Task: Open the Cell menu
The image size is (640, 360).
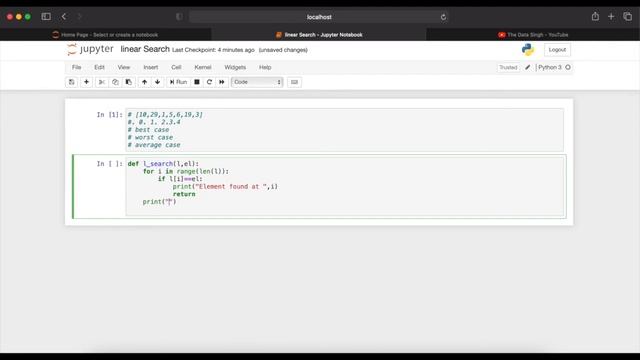Action: (176, 67)
